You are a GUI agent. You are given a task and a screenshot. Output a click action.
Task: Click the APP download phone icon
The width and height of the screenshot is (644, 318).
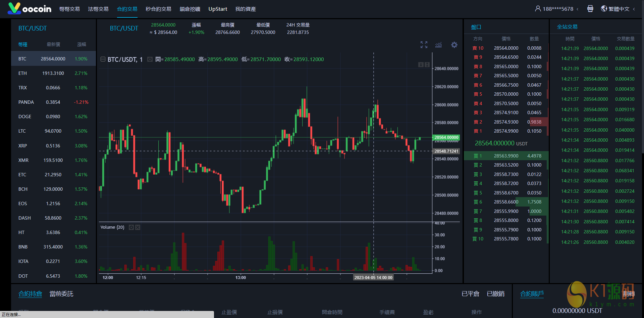pos(590,9)
